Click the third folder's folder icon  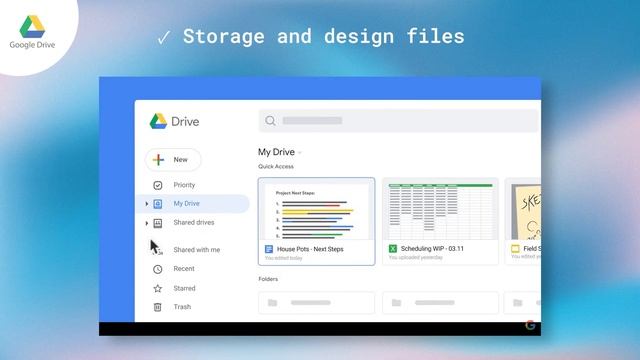click(518, 303)
